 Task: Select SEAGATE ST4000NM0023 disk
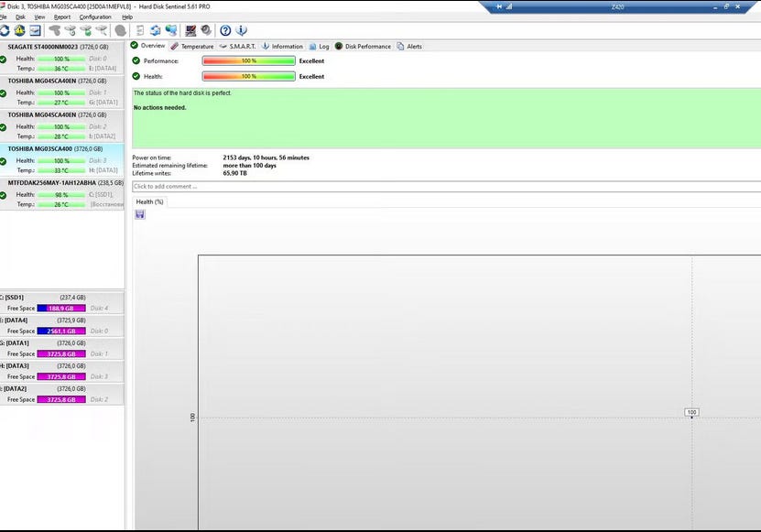pyautogui.click(x=62, y=58)
